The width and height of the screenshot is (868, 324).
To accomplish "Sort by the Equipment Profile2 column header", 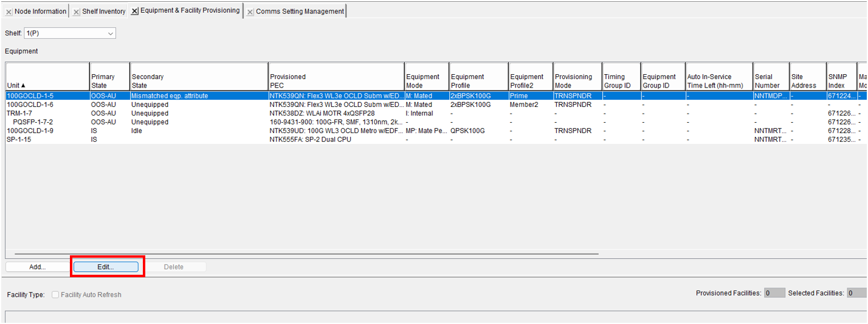I will [531, 77].
